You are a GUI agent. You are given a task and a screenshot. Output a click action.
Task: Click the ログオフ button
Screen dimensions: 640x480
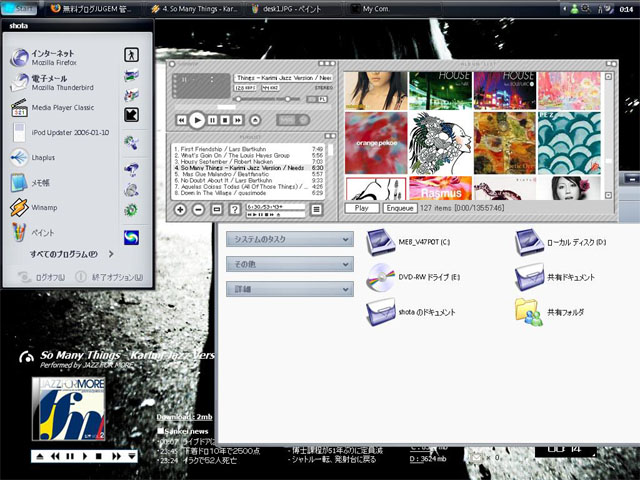pyautogui.click(x=42, y=277)
